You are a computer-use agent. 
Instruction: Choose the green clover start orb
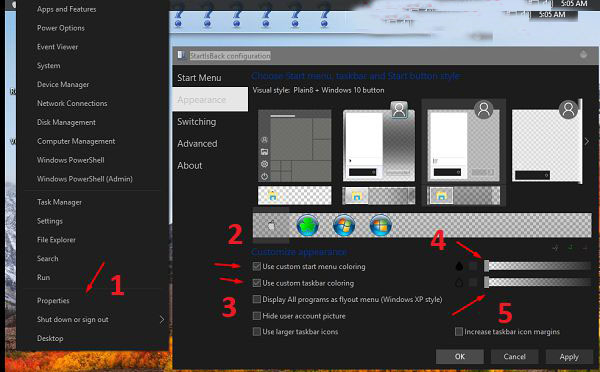click(308, 225)
